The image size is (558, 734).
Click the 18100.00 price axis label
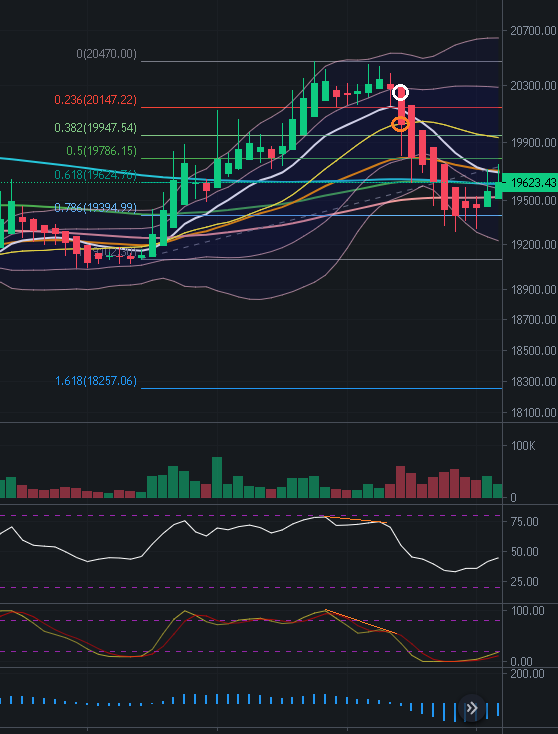(x=533, y=413)
